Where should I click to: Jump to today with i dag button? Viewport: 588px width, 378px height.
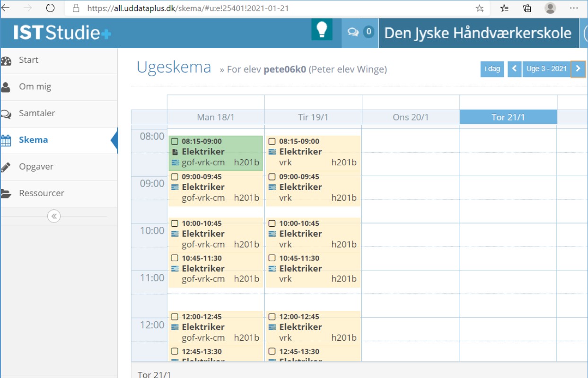click(x=492, y=69)
